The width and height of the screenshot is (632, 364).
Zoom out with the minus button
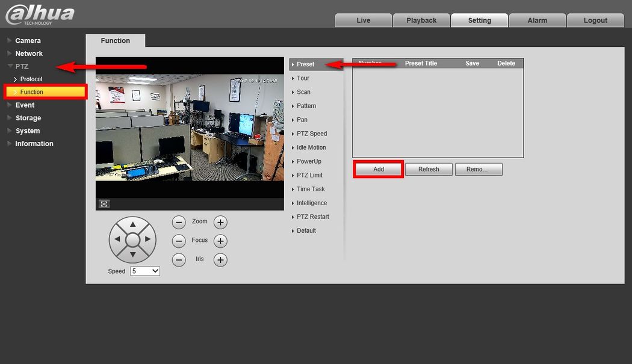point(179,222)
